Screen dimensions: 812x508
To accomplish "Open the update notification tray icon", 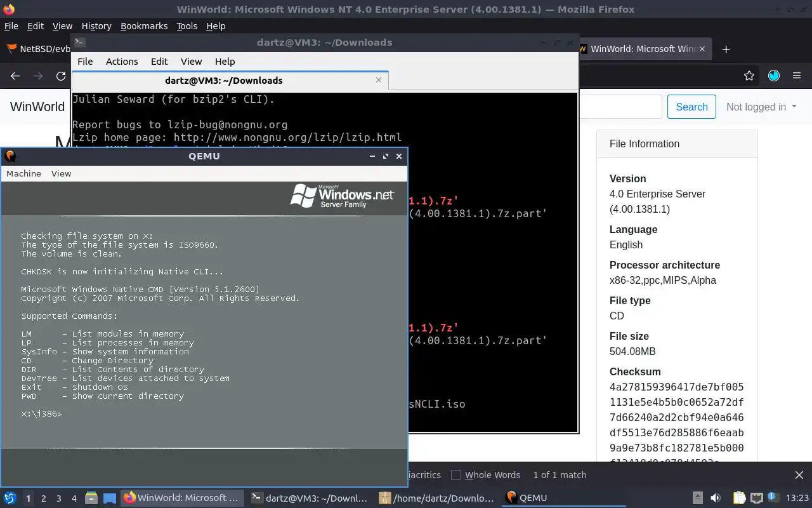I will pos(773,498).
